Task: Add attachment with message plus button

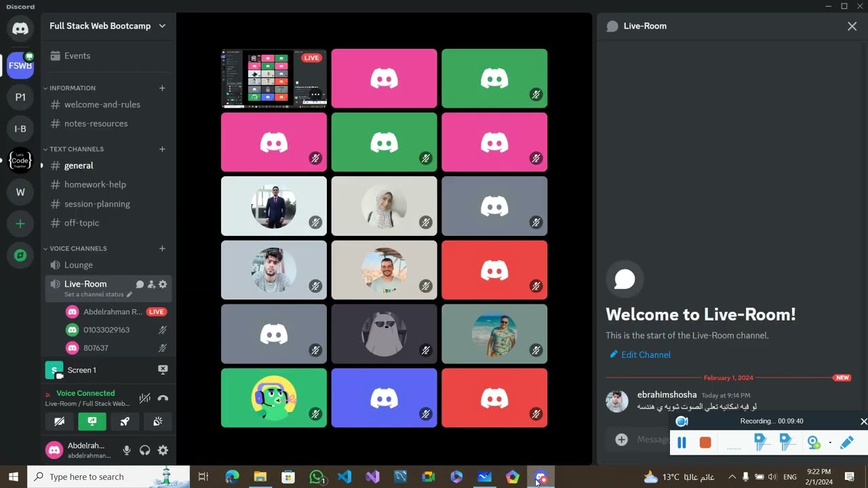Action: (x=621, y=440)
